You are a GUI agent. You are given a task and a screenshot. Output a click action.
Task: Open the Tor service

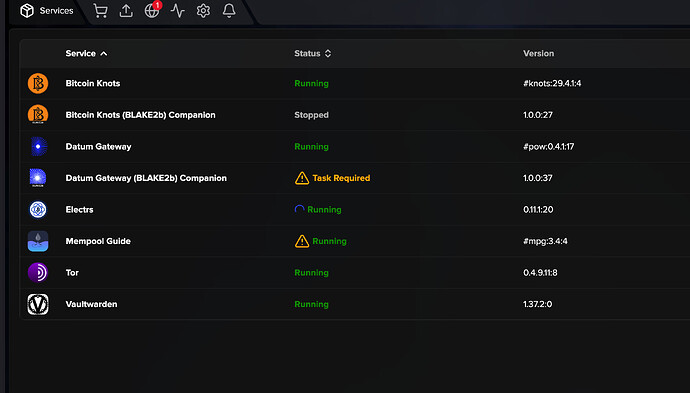72,272
